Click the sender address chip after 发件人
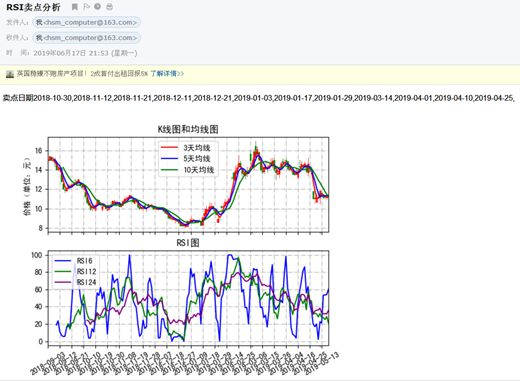This screenshot has height=381, width=520. (x=86, y=22)
